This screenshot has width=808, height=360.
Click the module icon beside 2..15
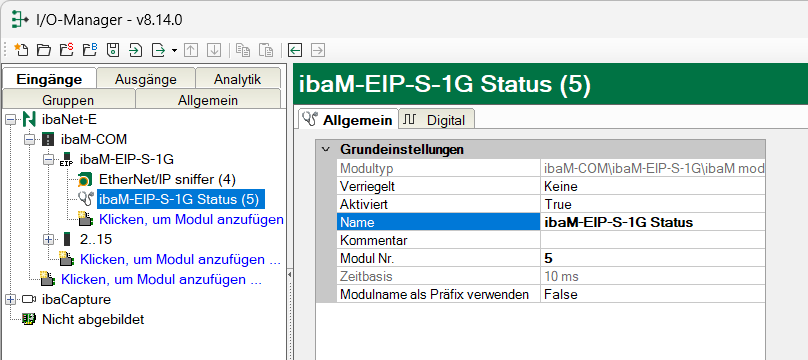[66, 239]
